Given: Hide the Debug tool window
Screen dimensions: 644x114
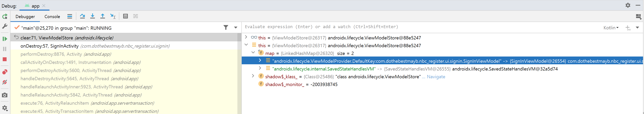Looking at the screenshot, I should [x=638, y=5].
